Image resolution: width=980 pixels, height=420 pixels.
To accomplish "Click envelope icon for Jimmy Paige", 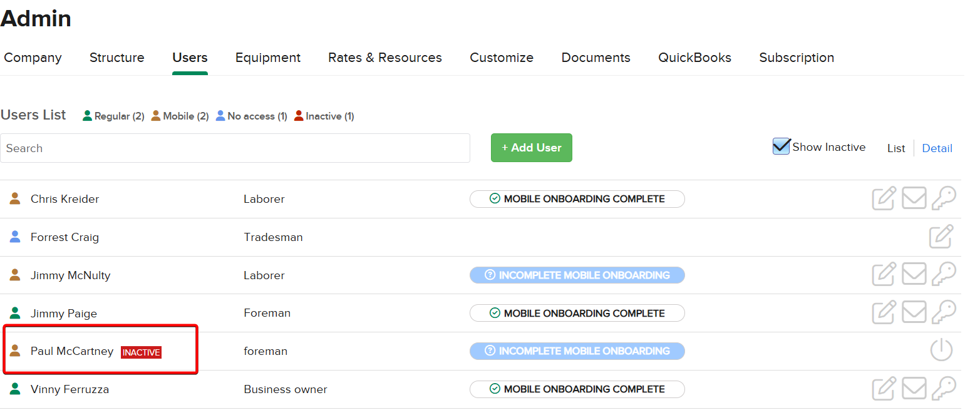I will 914,313.
